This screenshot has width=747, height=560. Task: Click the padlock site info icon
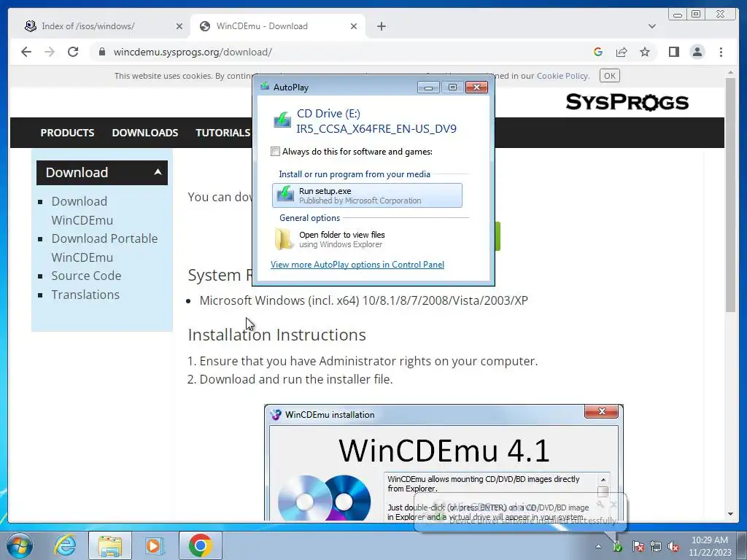coord(101,52)
